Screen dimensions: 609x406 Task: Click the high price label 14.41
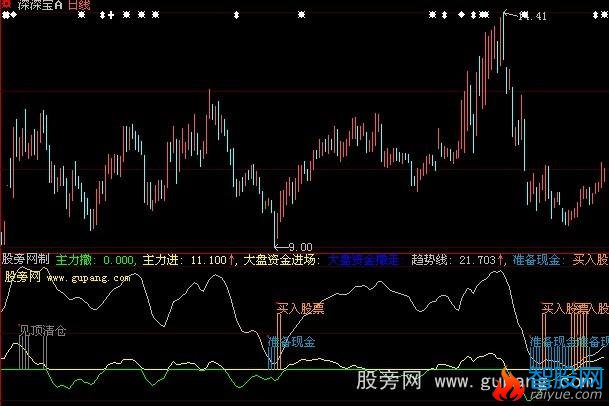click(532, 16)
